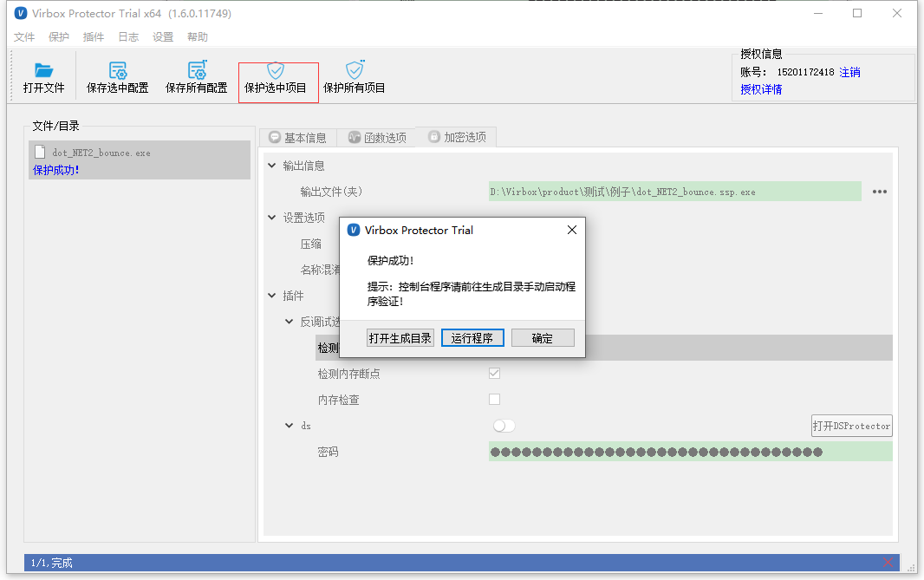Collapse the 设置选项 section
924x580 pixels.
pos(271,218)
